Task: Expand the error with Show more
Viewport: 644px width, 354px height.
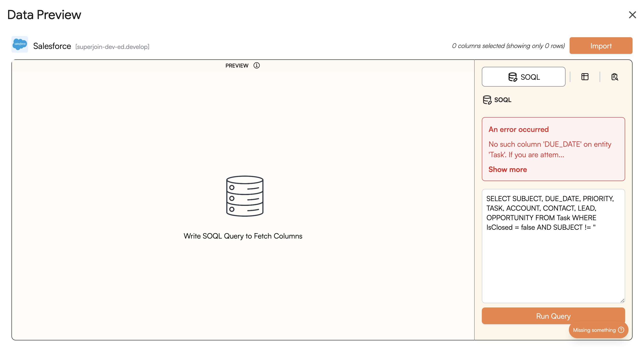Action: tap(508, 169)
